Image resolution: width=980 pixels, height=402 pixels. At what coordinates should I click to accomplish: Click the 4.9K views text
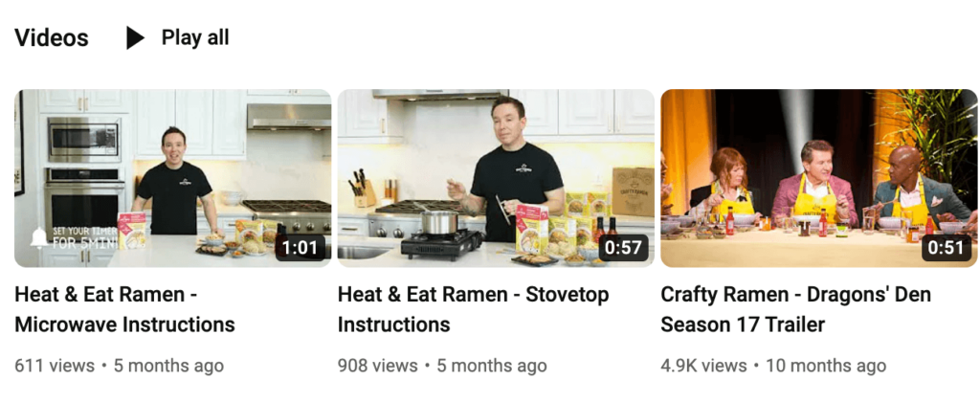tap(703, 366)
